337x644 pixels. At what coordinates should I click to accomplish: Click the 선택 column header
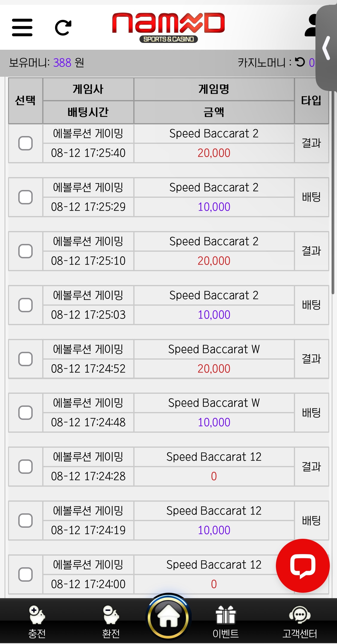click(25, 101)
